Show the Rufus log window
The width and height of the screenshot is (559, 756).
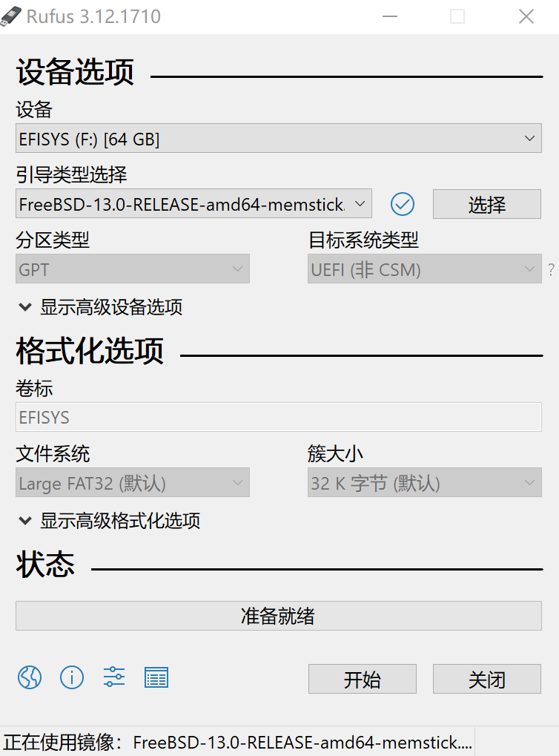pyautogui.click(x=156, y=677)
